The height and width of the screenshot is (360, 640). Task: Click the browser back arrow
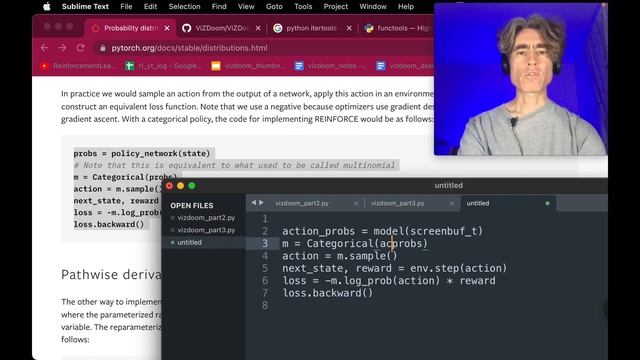(x=44, y=48)
